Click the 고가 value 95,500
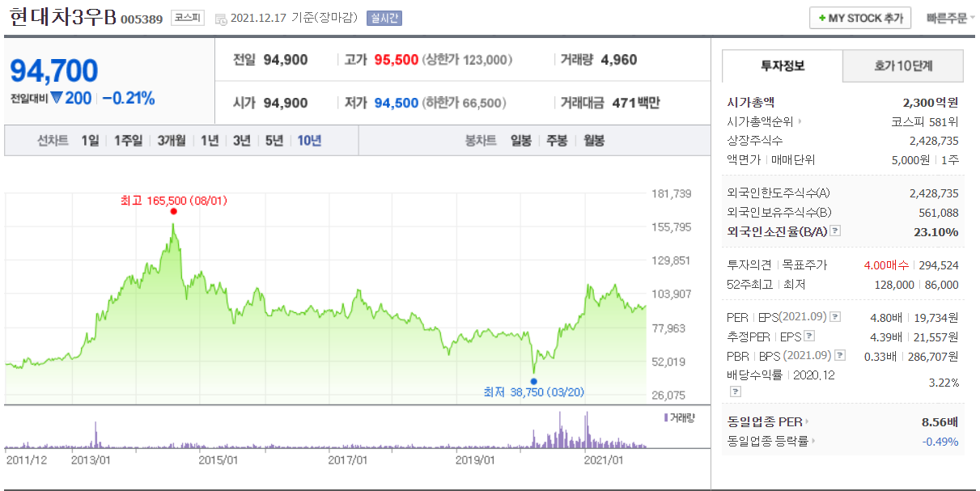Image resolution: width=980 pixels, height=491 pixels. (397, 60)
